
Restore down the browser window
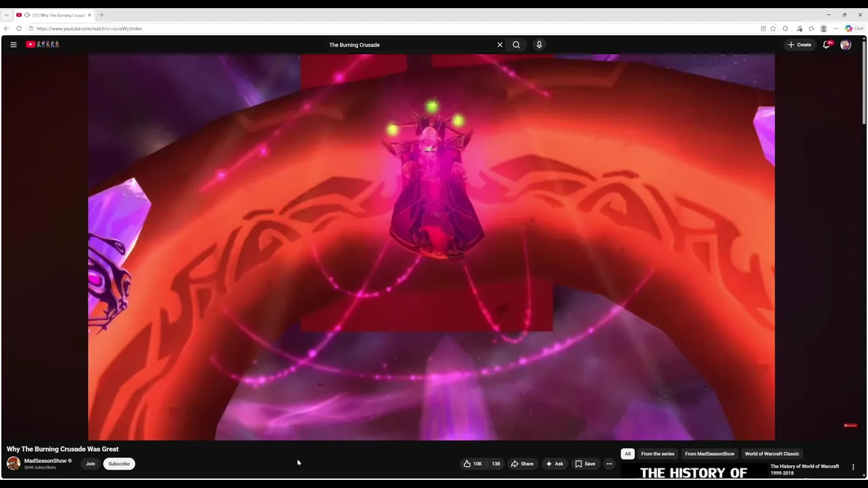click(x=844, y=15)
